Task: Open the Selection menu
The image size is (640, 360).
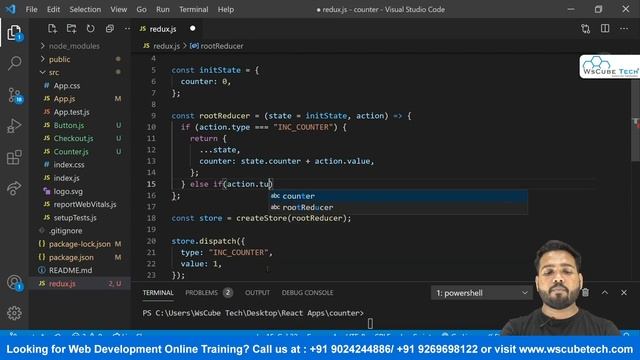Action: (x=85, y=9)
